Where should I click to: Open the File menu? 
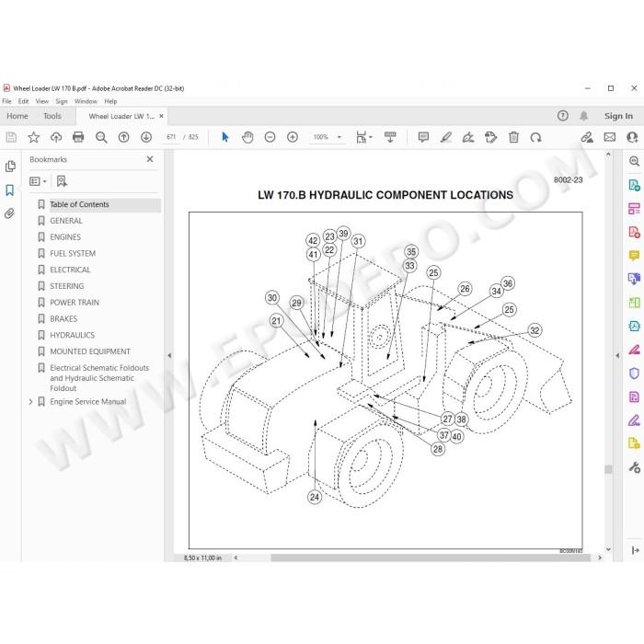tap(7, 101)
